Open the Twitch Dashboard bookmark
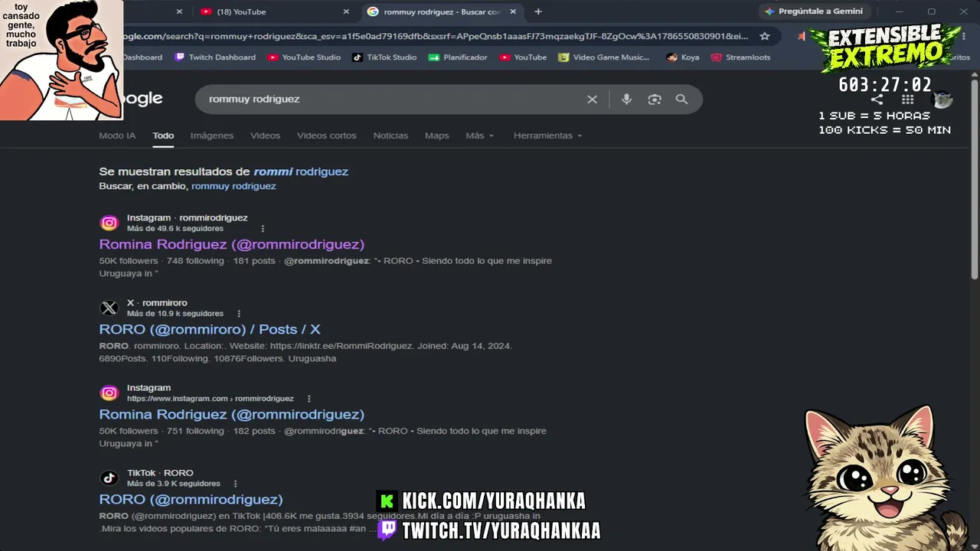The width and height of the screenshot is (980, 551). (x=215, y=57)
